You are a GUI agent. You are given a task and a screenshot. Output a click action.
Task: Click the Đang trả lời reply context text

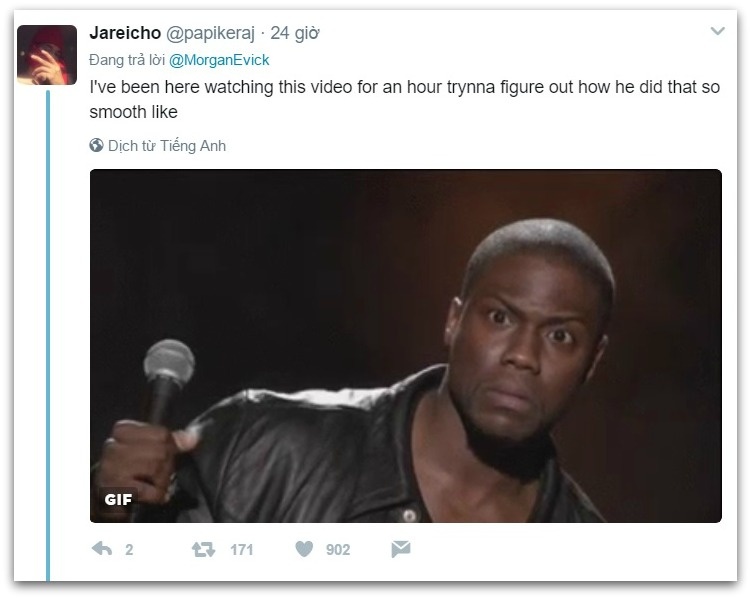point(127,60)
